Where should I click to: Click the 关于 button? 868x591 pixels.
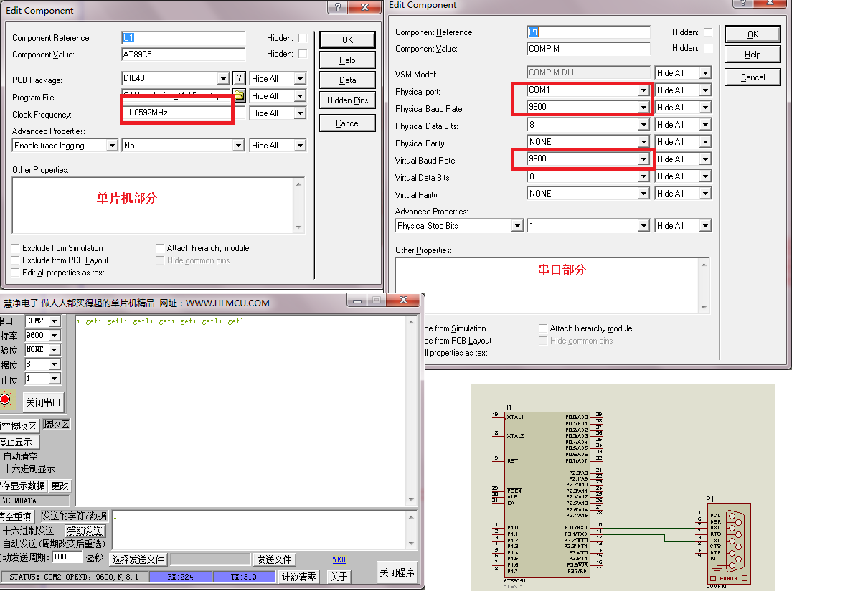[339, 577]
